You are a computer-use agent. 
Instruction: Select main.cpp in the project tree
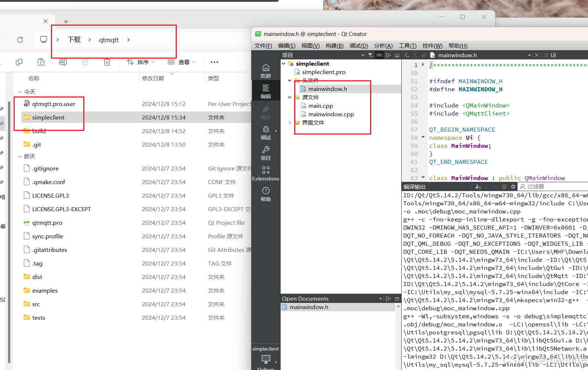click(x=321, y=106)
